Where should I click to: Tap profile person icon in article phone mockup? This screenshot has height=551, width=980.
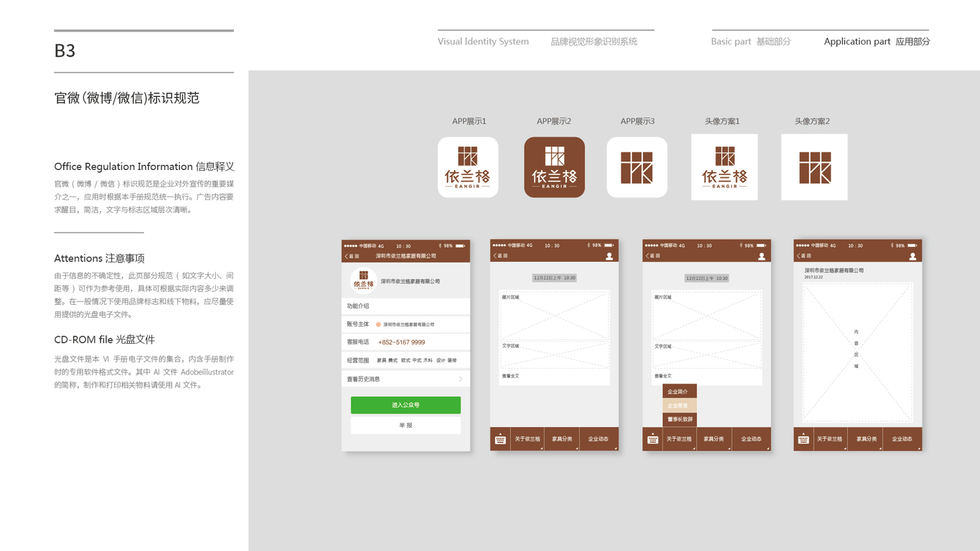[x=913, y=256]
